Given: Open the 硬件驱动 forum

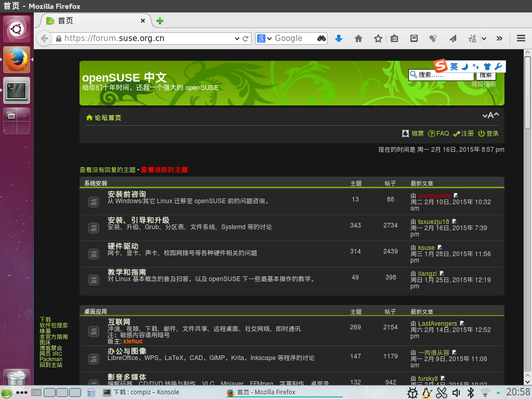Looking at the screenshot, I should pyautogui.click(x=123, y=246).
